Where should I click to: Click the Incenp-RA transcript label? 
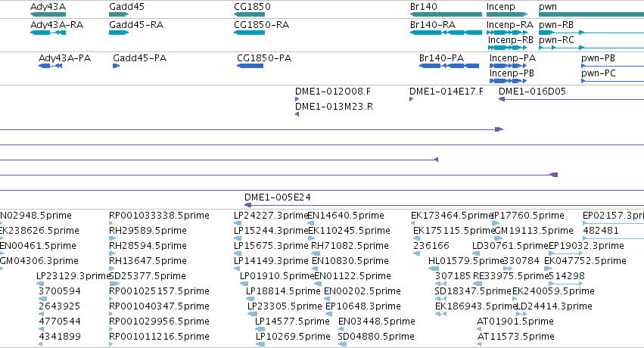(x=510, y=25)
